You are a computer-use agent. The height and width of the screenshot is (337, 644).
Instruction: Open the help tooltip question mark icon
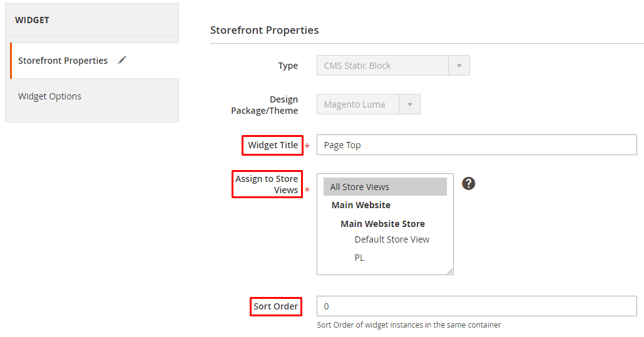(468, 183)
